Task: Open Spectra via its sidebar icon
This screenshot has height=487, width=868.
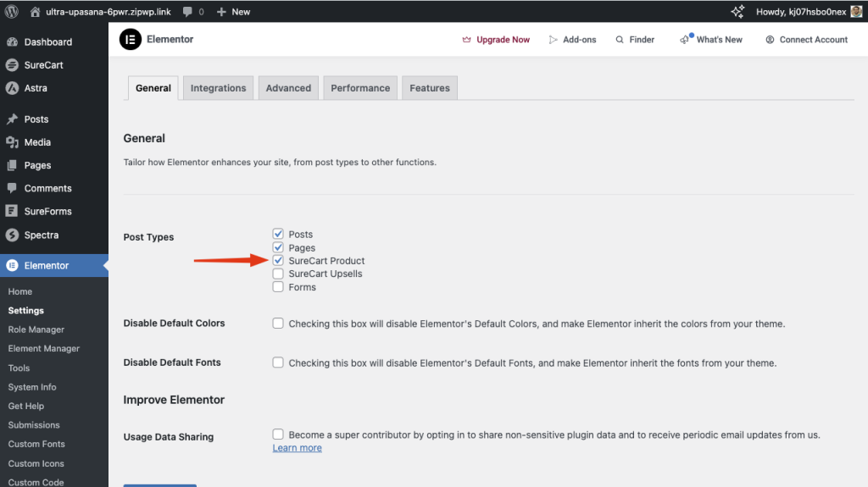Action: click(x=12, y=235)
